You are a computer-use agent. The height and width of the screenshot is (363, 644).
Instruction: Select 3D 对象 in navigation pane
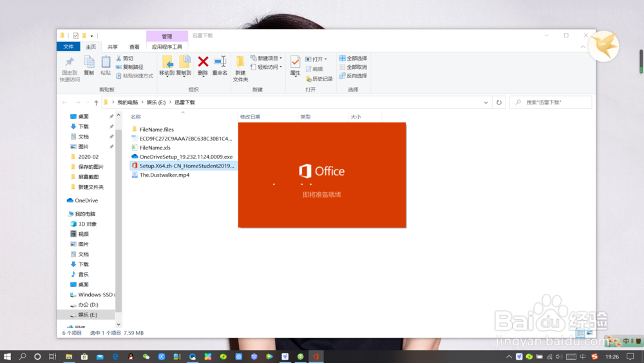click(83, 224)
